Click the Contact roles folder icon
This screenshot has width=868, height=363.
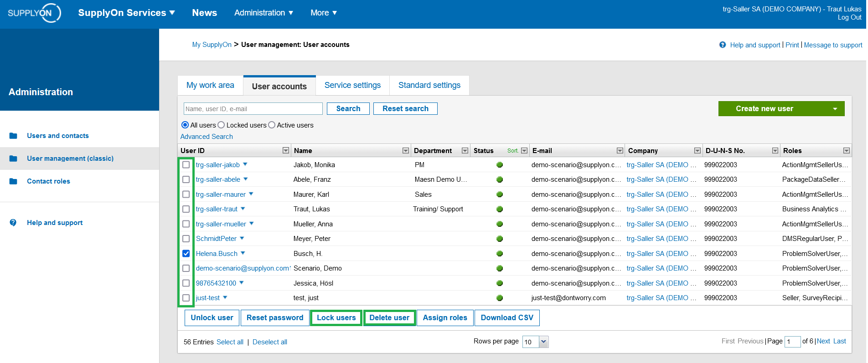click(13, 181)
